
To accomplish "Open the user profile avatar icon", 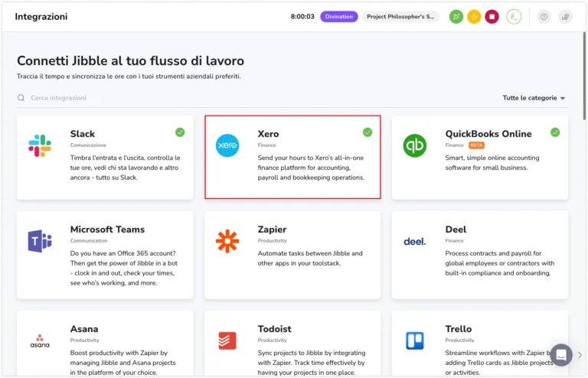I will pos(514,17).
